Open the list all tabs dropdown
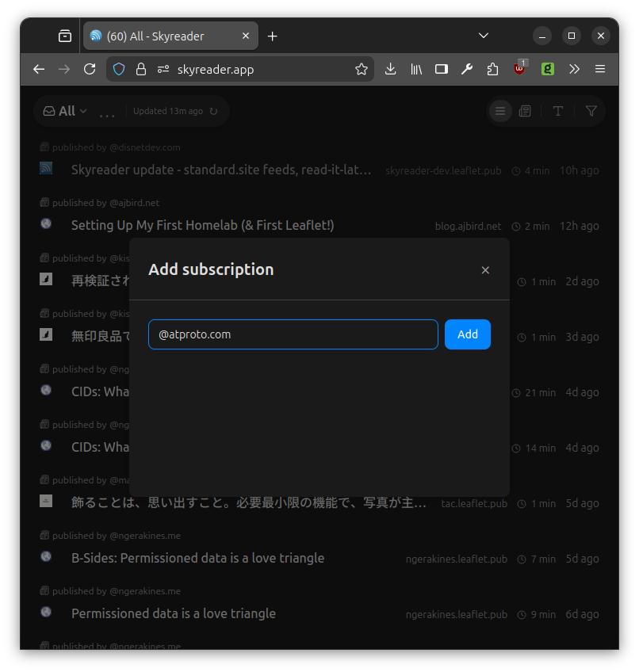639x672 pixels. (484, 36)
